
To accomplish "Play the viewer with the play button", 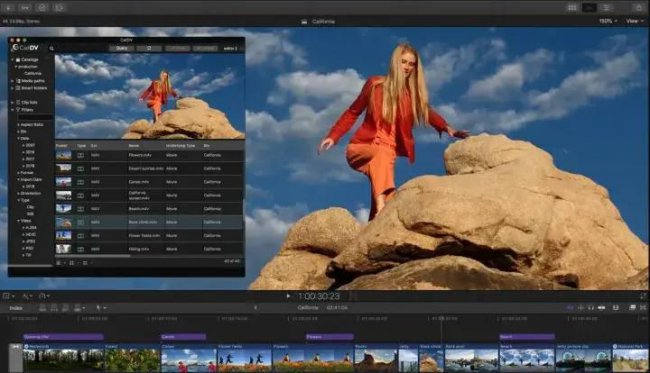I will point(288,296).
